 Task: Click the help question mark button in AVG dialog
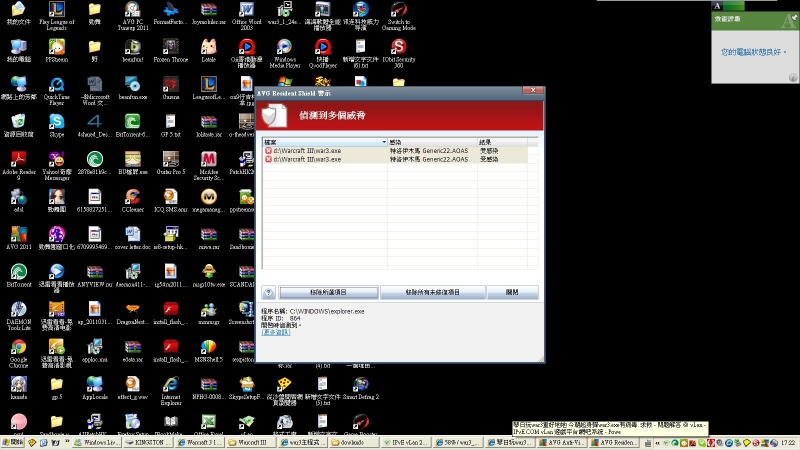click(268, 292)
